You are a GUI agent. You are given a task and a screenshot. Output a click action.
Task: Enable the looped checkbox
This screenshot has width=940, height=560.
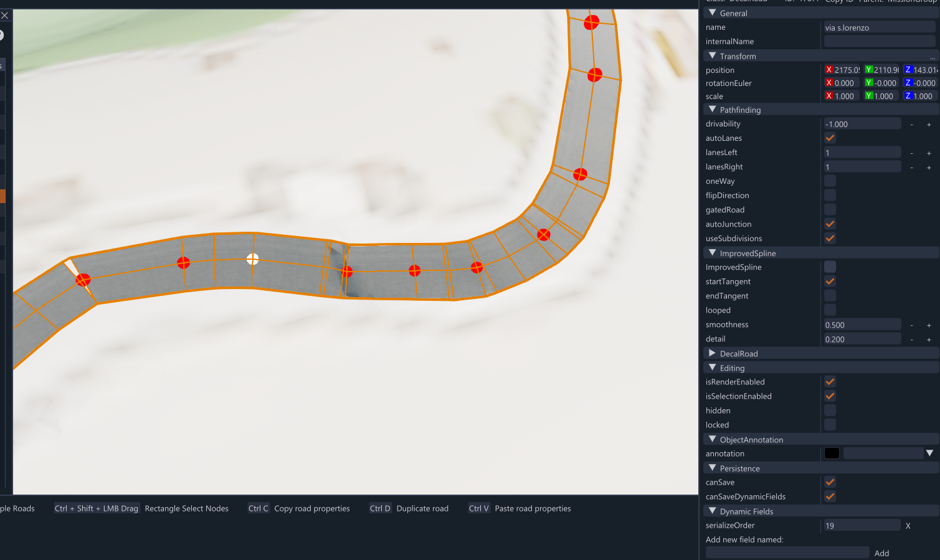coord(830,310)
